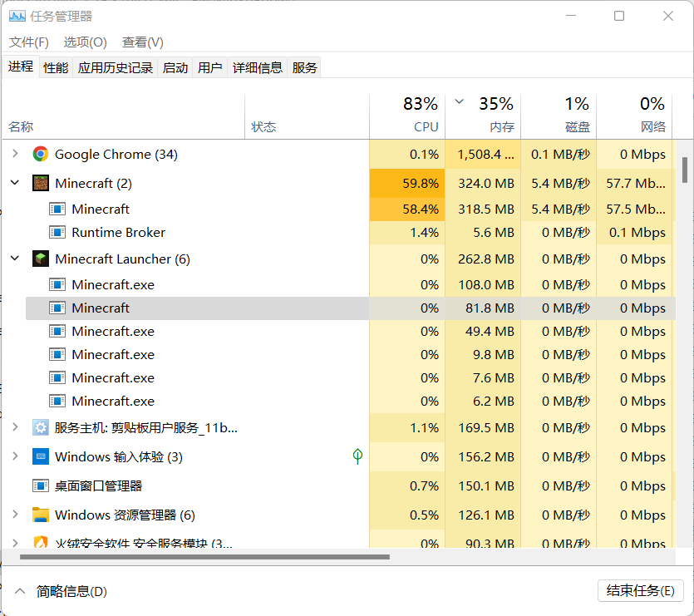
Task: Click the 服务主机 gear icon
Action: 40,428
